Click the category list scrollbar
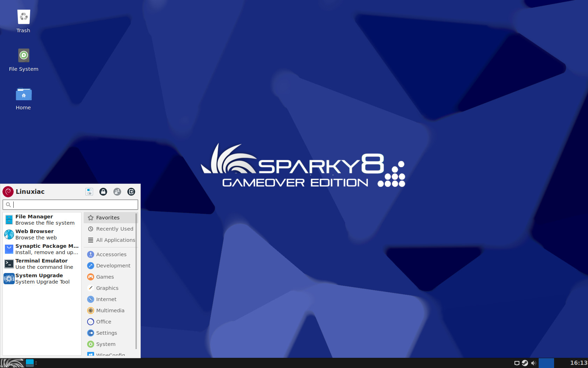Screen dimensions: 588x368 pyautogui.click(x=136, y=280)
